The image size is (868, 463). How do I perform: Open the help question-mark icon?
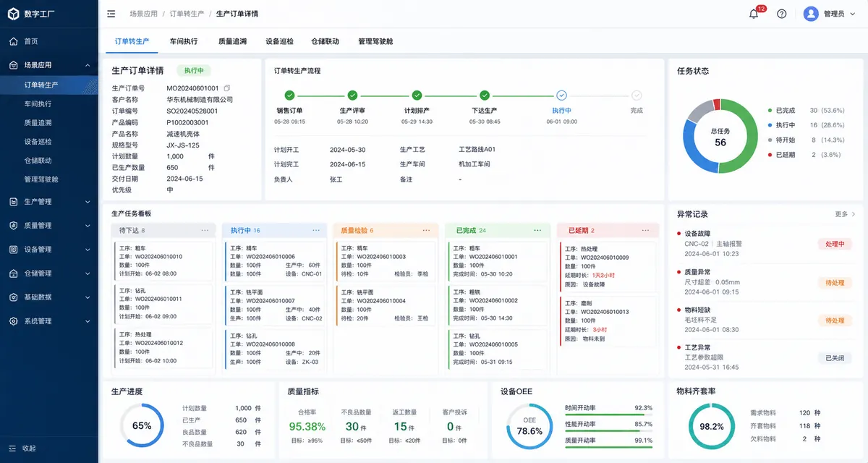point(782,14)
